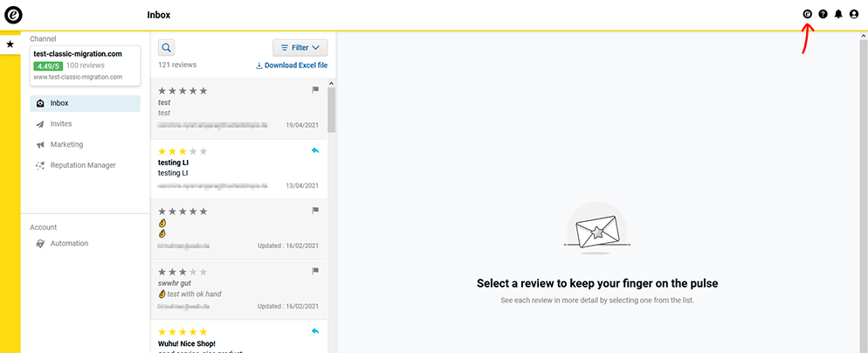Image resolution: width=868 pixels, height=353 pixels.
Task: Click the Marketing megaphone icon
Action: [40, 145]
